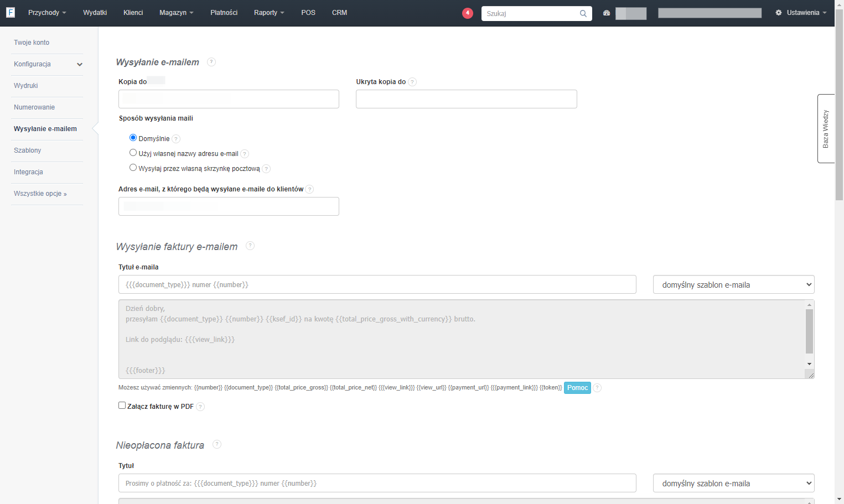Open POS in top menu
The width and height of the screenshot is (844, 504).
coord(308,13)
